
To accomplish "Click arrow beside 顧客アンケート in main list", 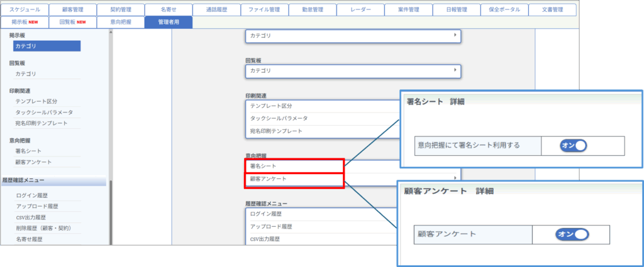I will point(455,179).
